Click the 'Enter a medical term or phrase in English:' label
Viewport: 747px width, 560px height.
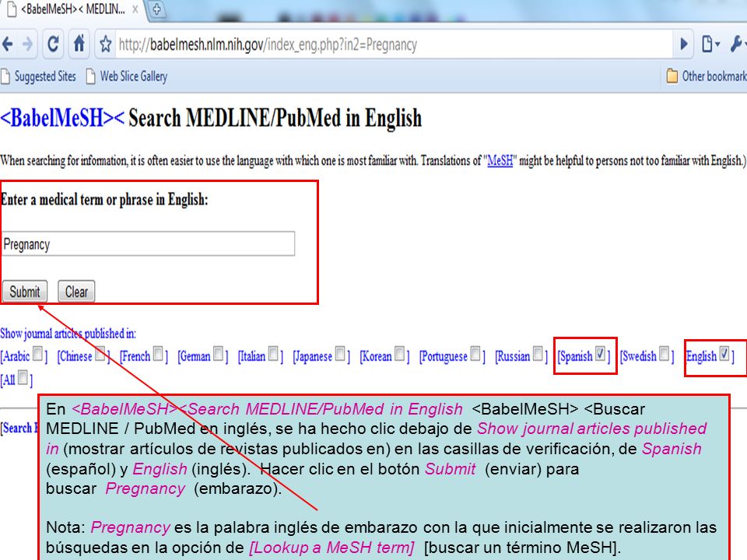(x=104, y=200)
